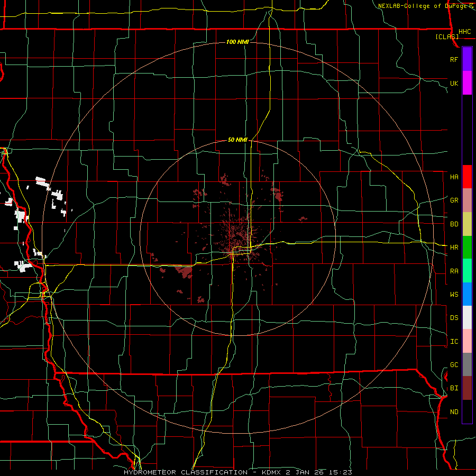Click the UK legend label

(x=454, y=83)
